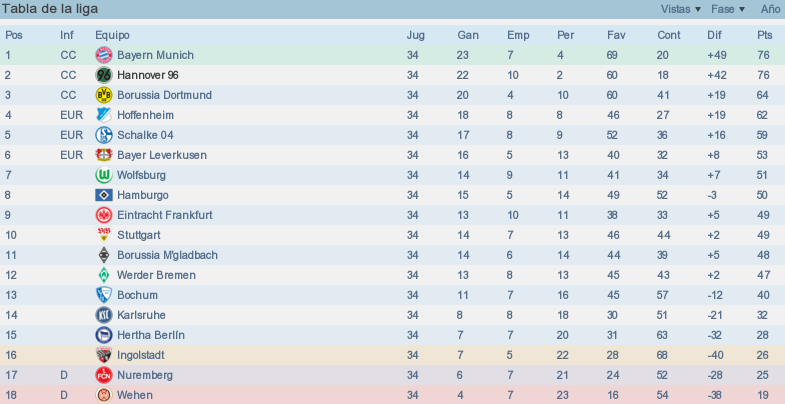
Task: Open the Ingolstadt team name link
Action: (x=141, y=355)
